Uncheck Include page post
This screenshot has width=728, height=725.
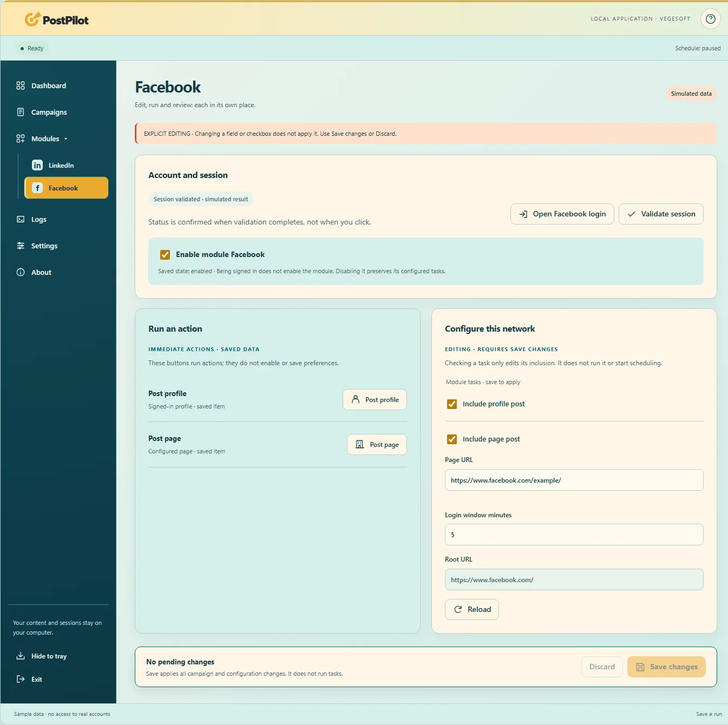pos(452,439)
